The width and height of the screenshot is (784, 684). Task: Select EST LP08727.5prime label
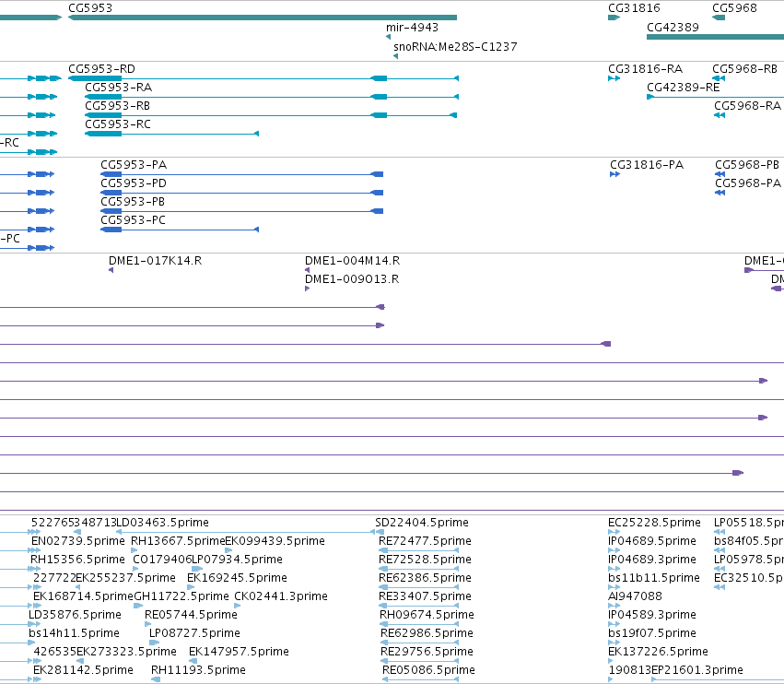[x=194, y=633]
